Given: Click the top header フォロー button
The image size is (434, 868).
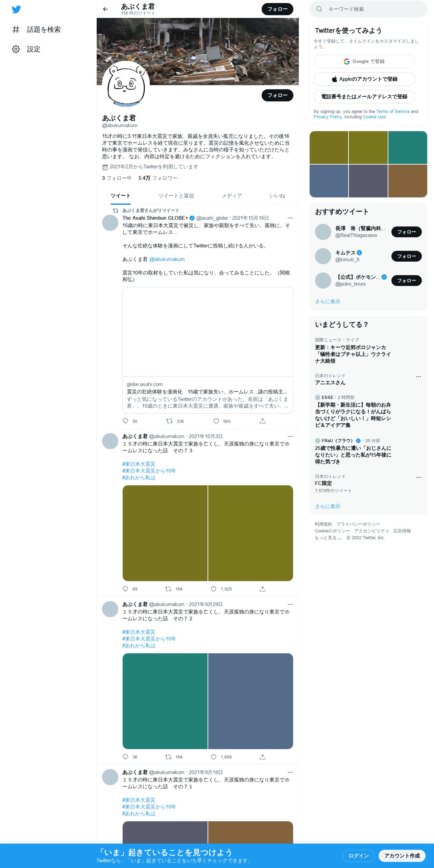Looking at the screenshot, I should (277, 9).
